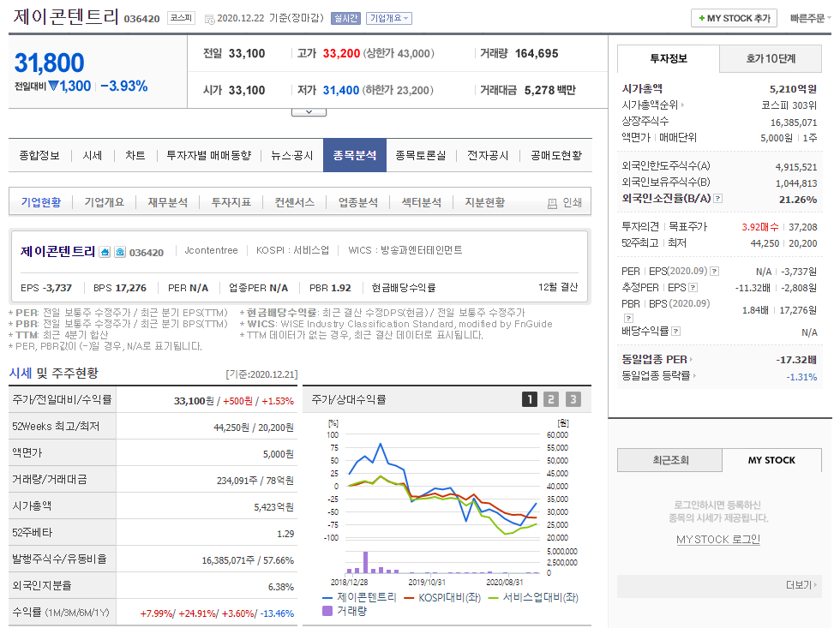This screenshot has height=628, width=840.
Task: Select the 업종분석 sub-tab
Action: pos(358,202)
